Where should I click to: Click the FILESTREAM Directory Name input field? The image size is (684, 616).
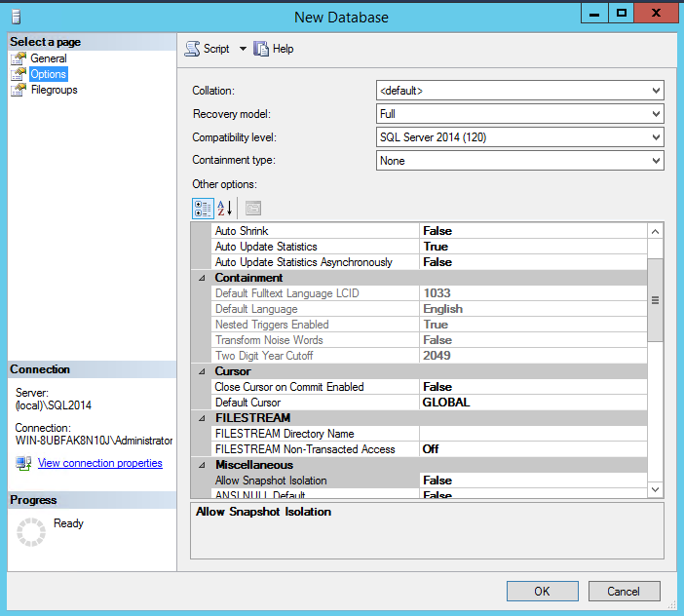pyautogui.click(x=533, y=434)
